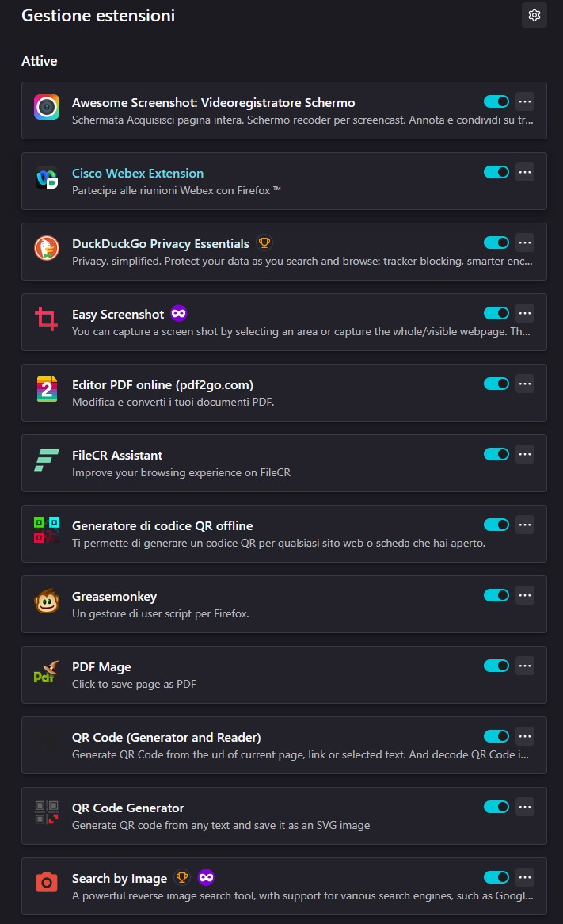
Task: Click the Awesome Screenshot extension icon
Action: 47,107
